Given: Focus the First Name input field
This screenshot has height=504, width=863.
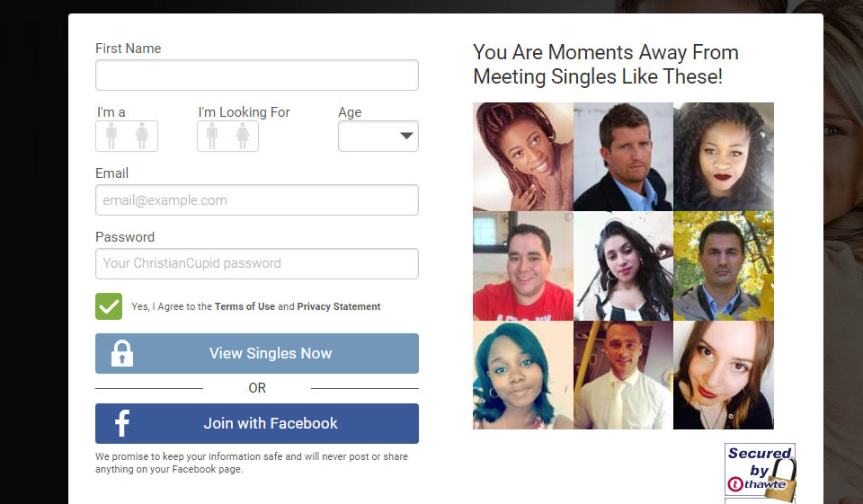Looking at the screenshot, I should click(257, 75).
